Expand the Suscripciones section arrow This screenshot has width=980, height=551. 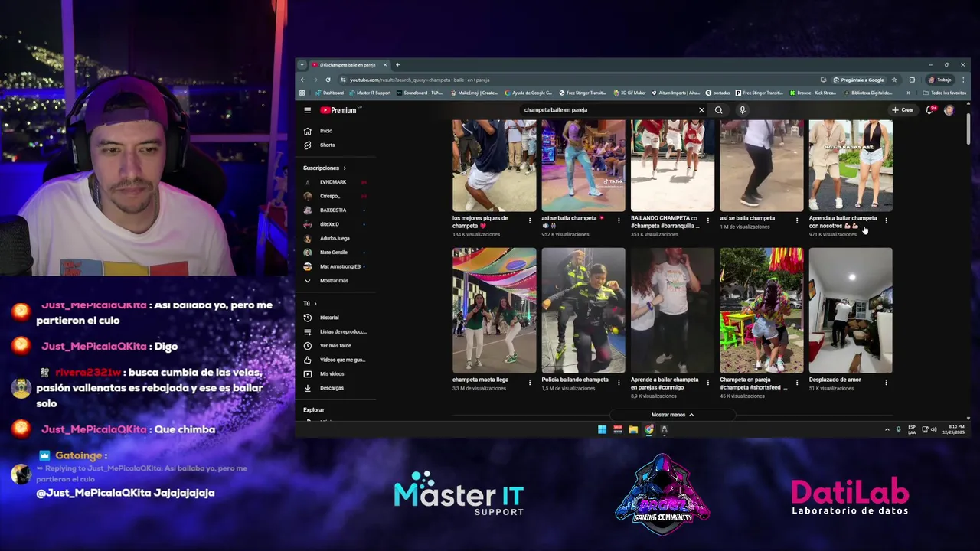pos(345,168)
